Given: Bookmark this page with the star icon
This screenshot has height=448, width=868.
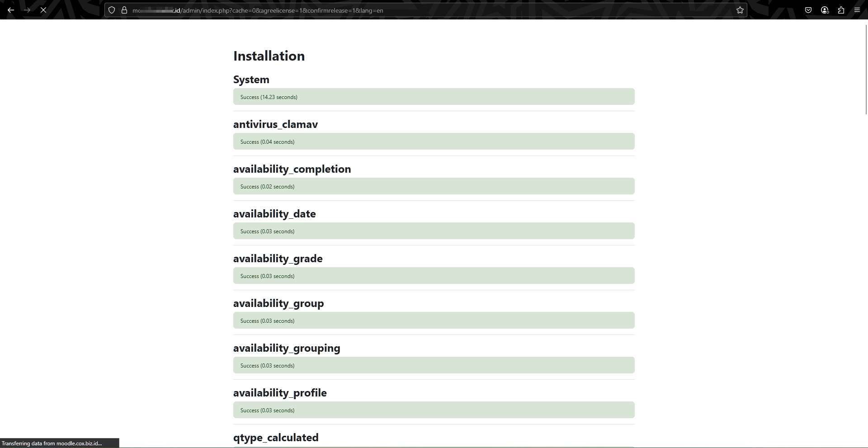Looking at the screenshot, I should point(740,10).
